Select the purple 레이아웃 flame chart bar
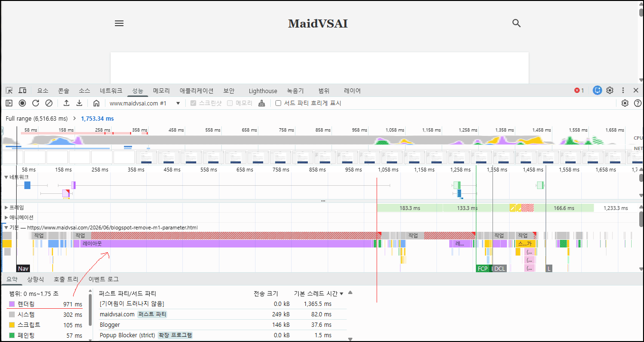This screenshot has height=342, width=644. coord(226,244)
